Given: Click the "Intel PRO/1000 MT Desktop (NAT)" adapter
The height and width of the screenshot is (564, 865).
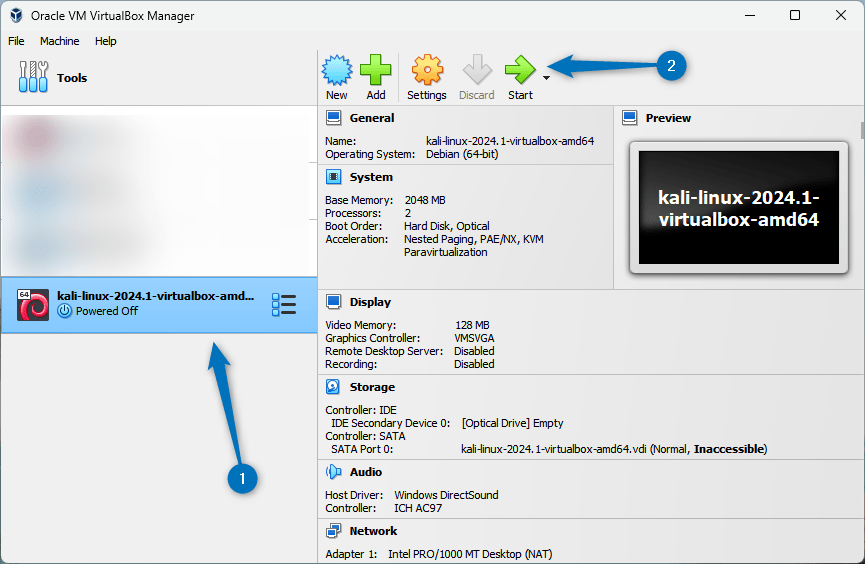Looking at the screenshot, I should click(470, 554).
